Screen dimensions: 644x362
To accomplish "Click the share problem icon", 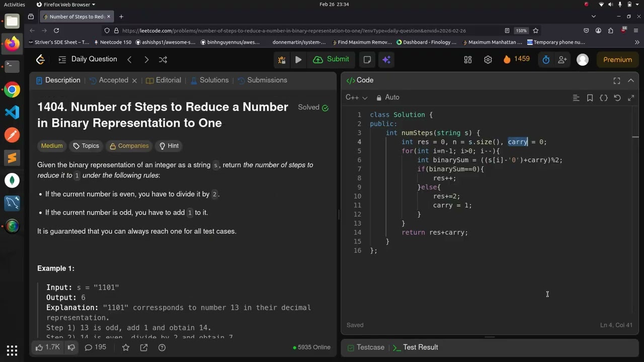I will (x=144, y=347).
